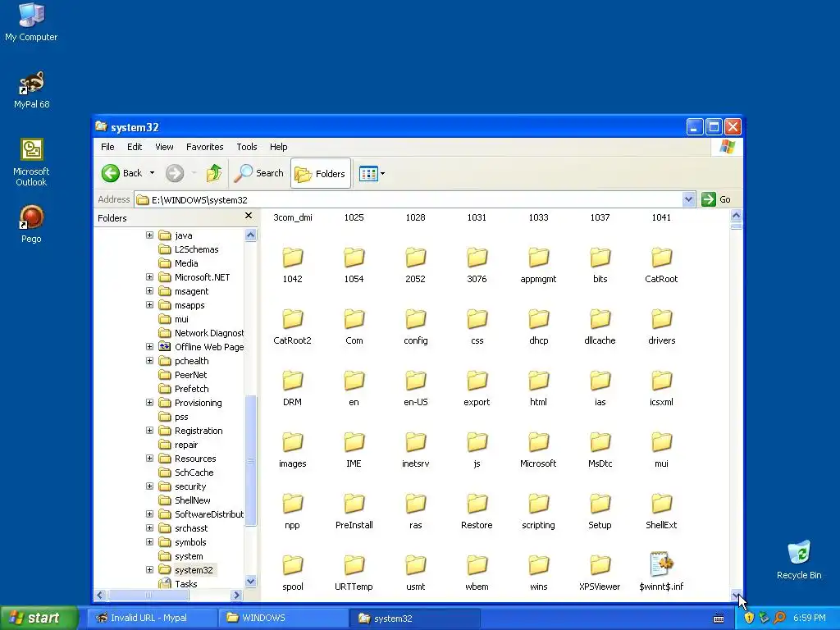Expand the Microsoft.NET tree node
Screen dimensions: 840x630
click(149, 277)
